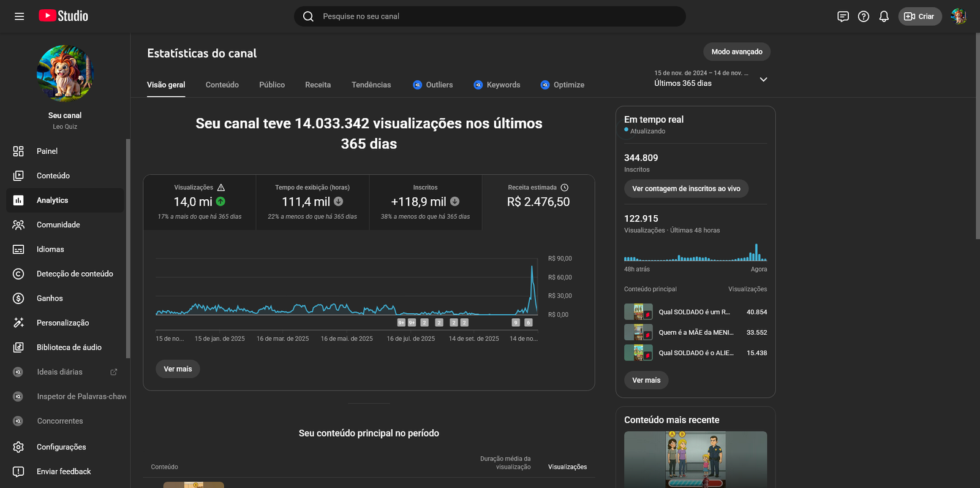Expand the Últimos 365 dias date range dropdown
Viewport: 980px width, 488px height.
pos(763,79)
